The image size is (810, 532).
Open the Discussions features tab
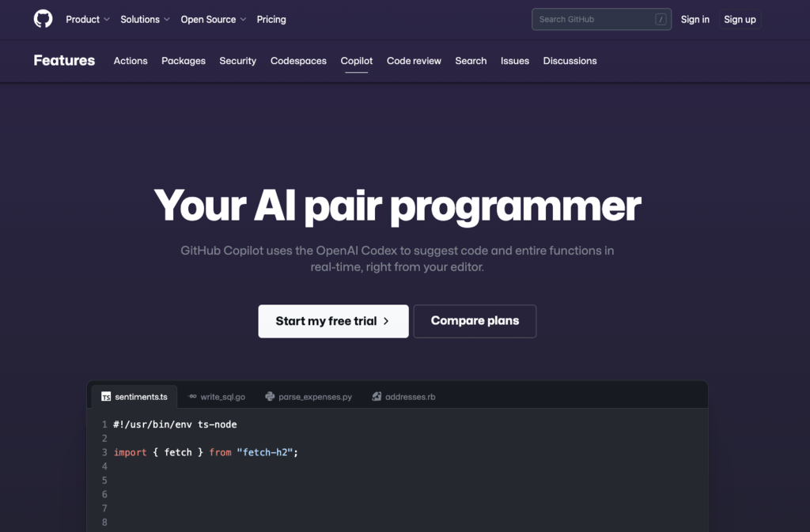570,61
